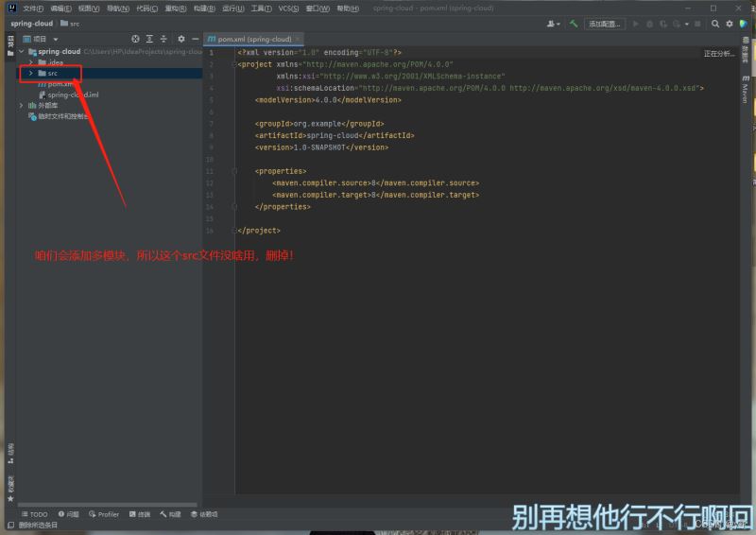Click Expand All icon in project panel

coord(149,39)
